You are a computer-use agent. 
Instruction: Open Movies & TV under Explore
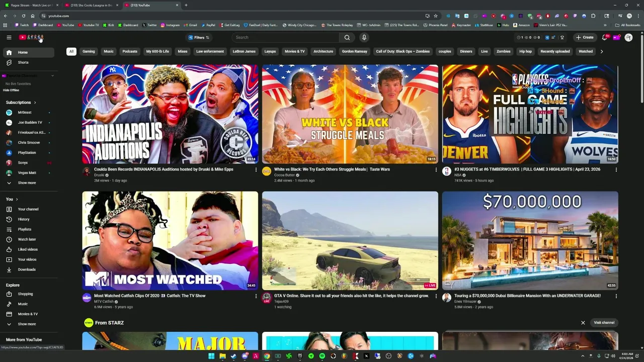pyautogui.click(x=28, y=314)
